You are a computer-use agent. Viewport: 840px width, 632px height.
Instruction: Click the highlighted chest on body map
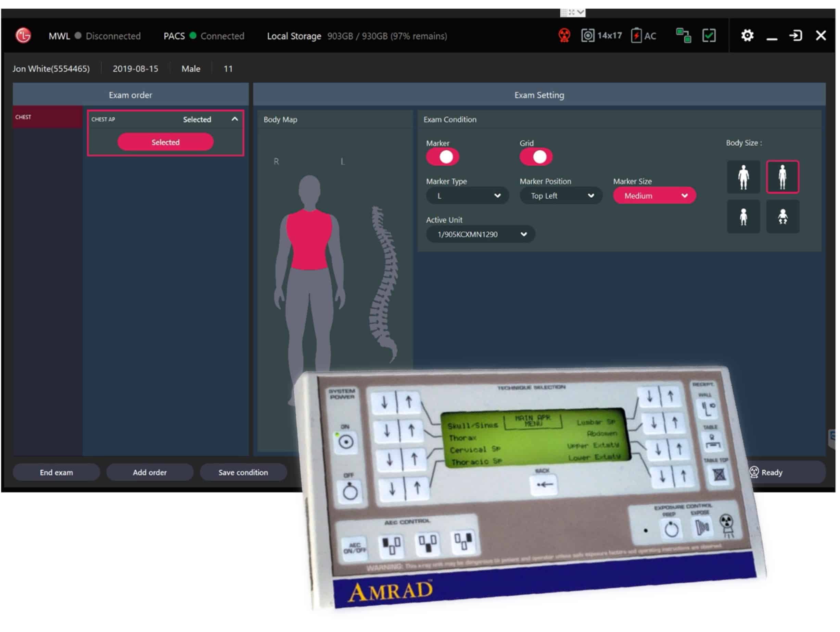pyautogui.click(x=309, y=239)
